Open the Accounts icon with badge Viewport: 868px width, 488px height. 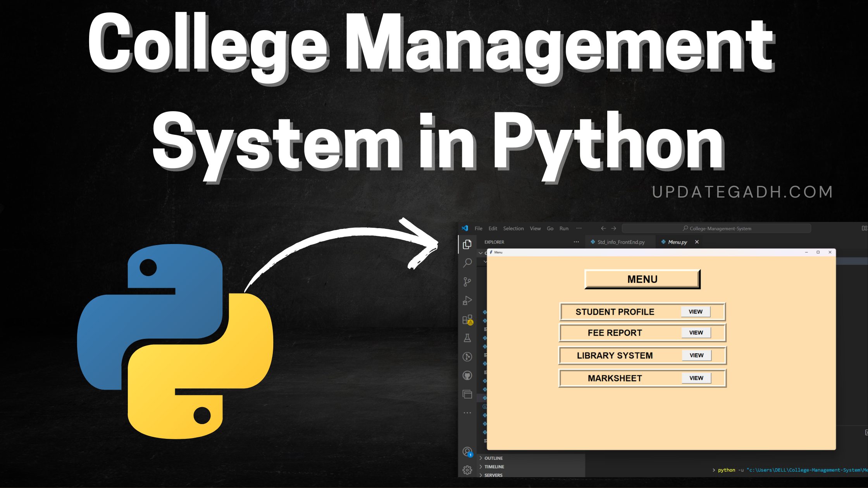tap(468, 452)
